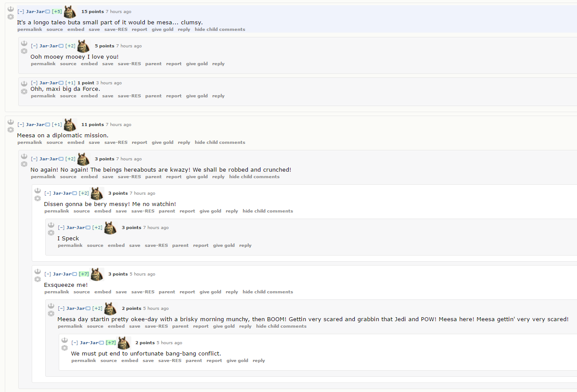Toggle save-RES on the "I Speck" comment

pyautogui.click(x=157, y=246)
